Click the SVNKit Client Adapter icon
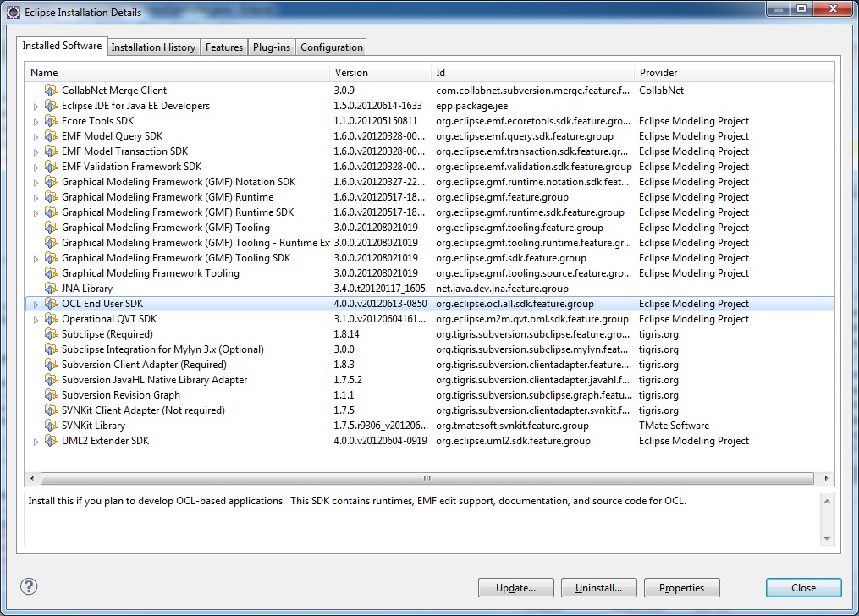 click(51, 410)
